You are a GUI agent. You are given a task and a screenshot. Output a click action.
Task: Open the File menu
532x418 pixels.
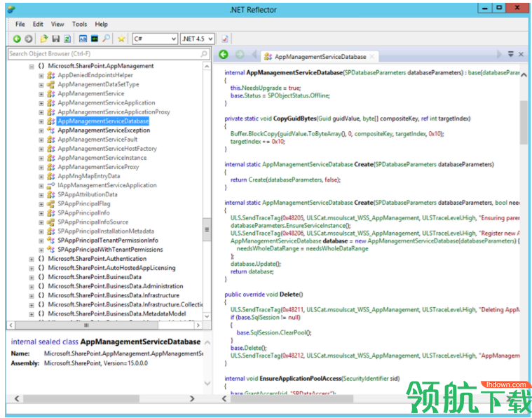tap(20, 24)
